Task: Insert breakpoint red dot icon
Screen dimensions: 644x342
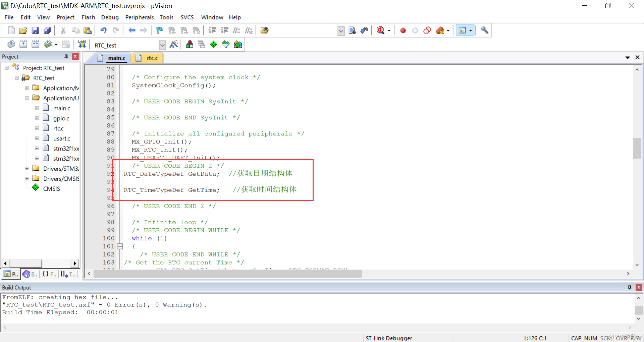Action: tap(403, 31)
